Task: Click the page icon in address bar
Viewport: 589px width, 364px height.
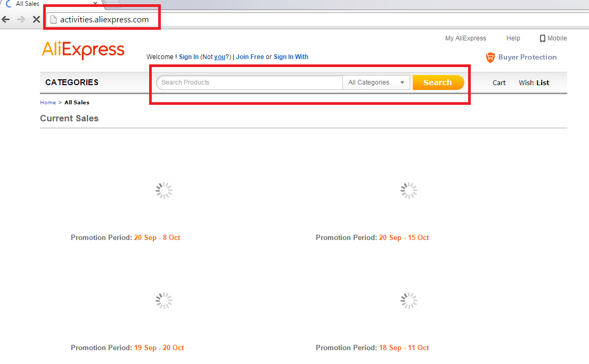Action: point(53,20)
